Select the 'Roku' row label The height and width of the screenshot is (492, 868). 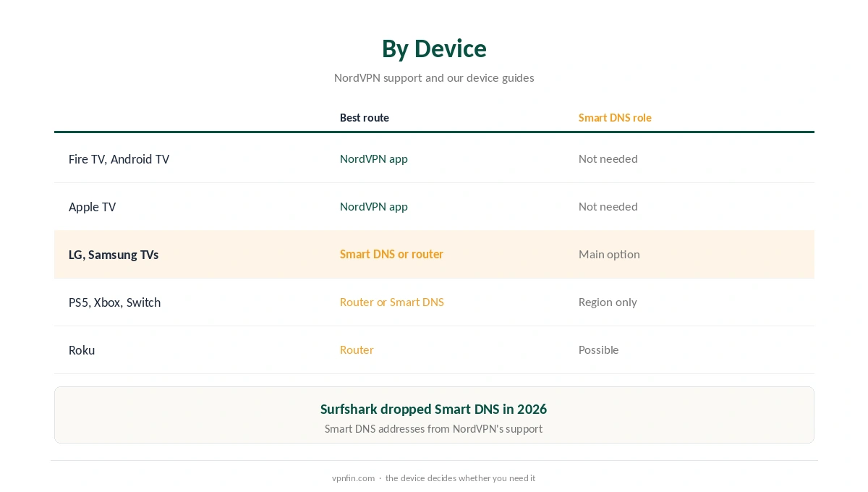coord(82,350)
